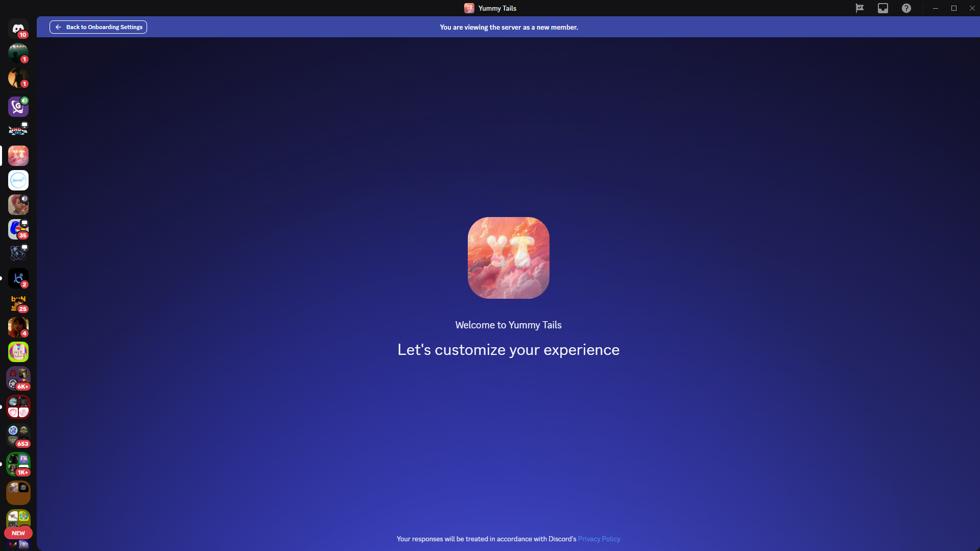This screenshot has width=980, height=551.
Task: Expand the brown server folder
Action: [x=18, y=493]
